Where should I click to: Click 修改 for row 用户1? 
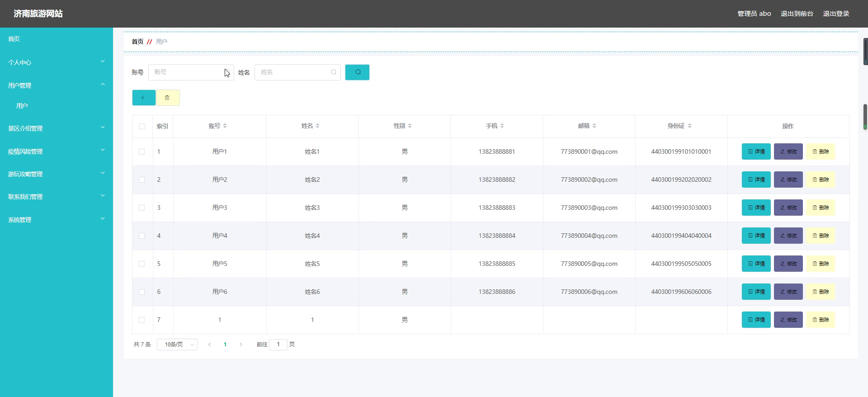(788, 151)
